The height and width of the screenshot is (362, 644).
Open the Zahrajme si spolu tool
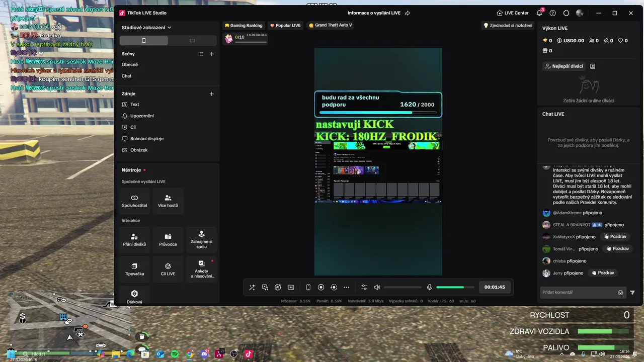click(201, 240)
